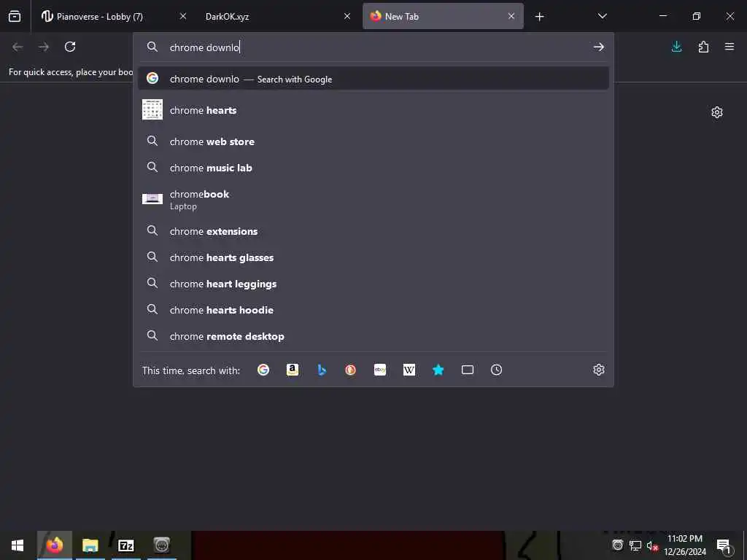Choose the 'chrome music lab' suggestion

373,168
